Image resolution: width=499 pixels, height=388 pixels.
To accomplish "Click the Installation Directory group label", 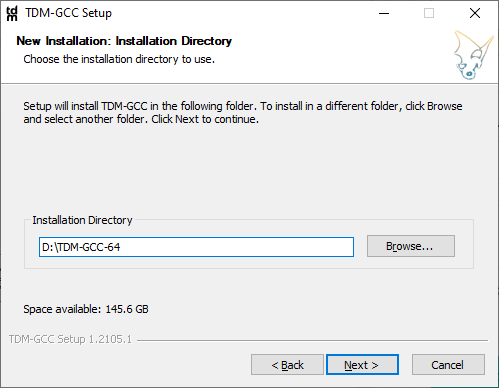I will [x=82, y=220].
